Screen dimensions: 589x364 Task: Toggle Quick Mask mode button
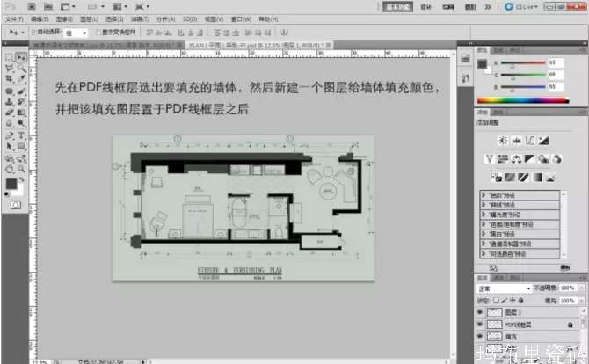coord(16,205)
